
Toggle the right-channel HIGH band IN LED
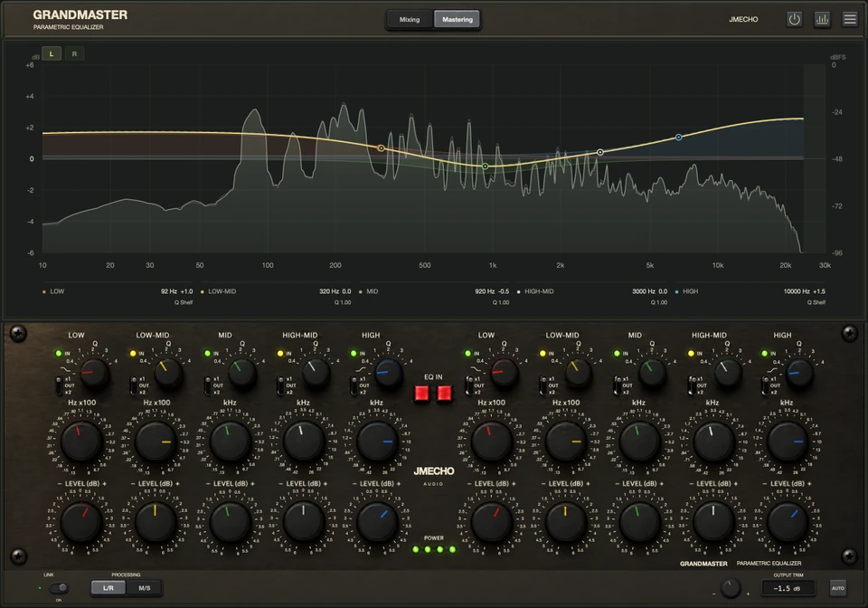(x=765, y=353)
